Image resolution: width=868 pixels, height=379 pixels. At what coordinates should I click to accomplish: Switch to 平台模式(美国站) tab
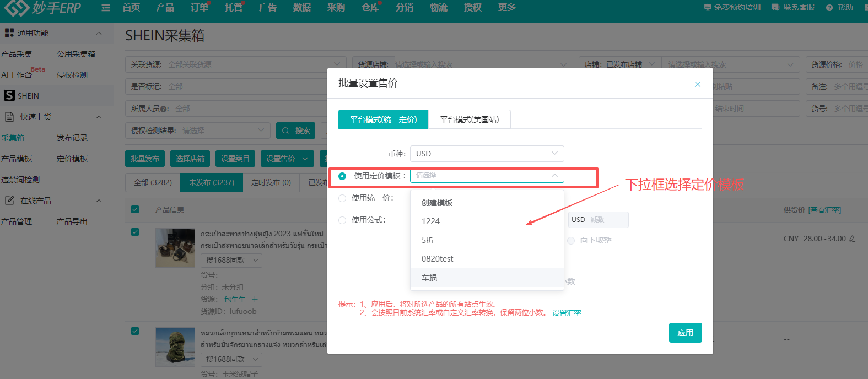click(469, 120)
